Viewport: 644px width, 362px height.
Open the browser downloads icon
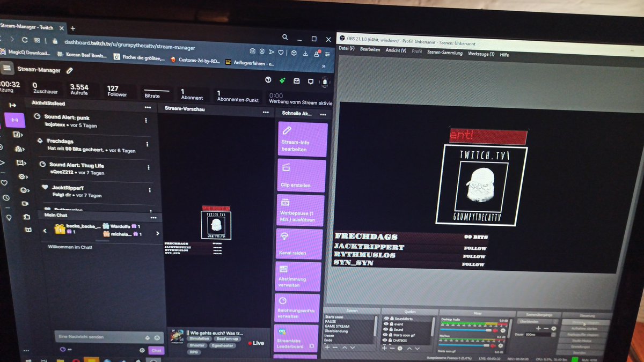tap(305, 53)
